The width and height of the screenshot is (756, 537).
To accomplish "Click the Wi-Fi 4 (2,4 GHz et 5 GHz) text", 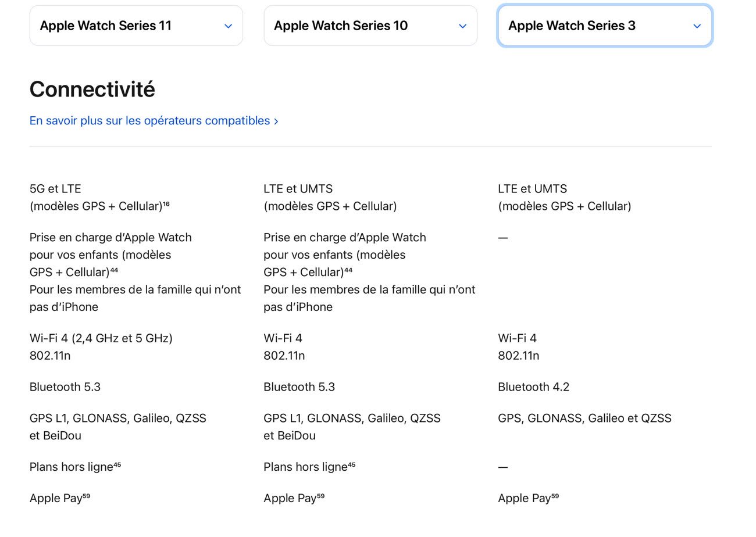I will pyautogui.click(x=101, y=338).
